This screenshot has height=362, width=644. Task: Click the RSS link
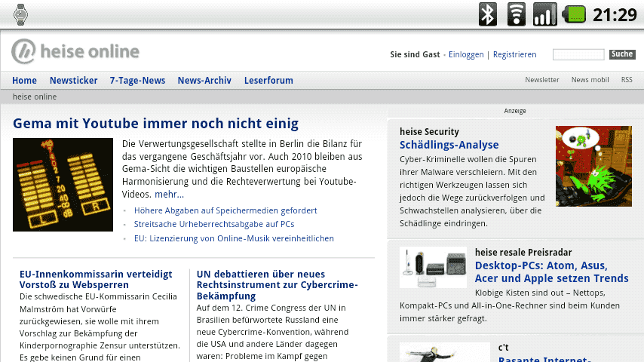point(627,80)
